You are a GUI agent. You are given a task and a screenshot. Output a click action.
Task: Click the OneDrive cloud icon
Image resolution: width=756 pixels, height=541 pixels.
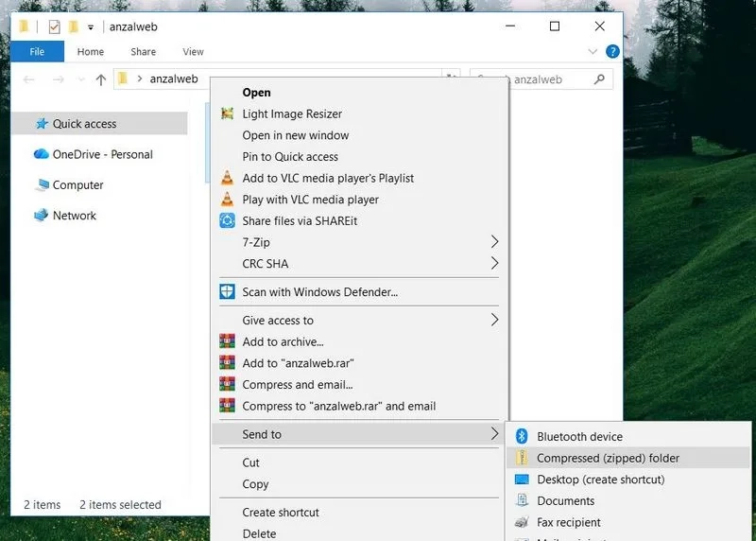(41, 154)
